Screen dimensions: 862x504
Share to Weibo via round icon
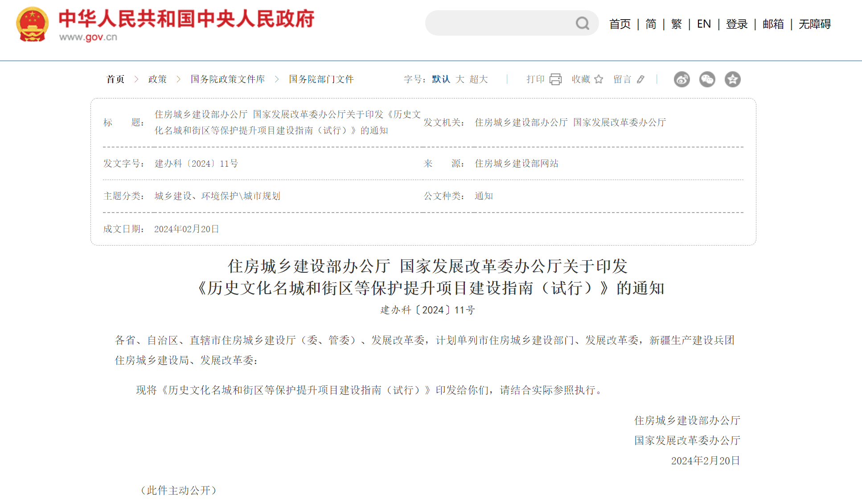tap(681, 79)
